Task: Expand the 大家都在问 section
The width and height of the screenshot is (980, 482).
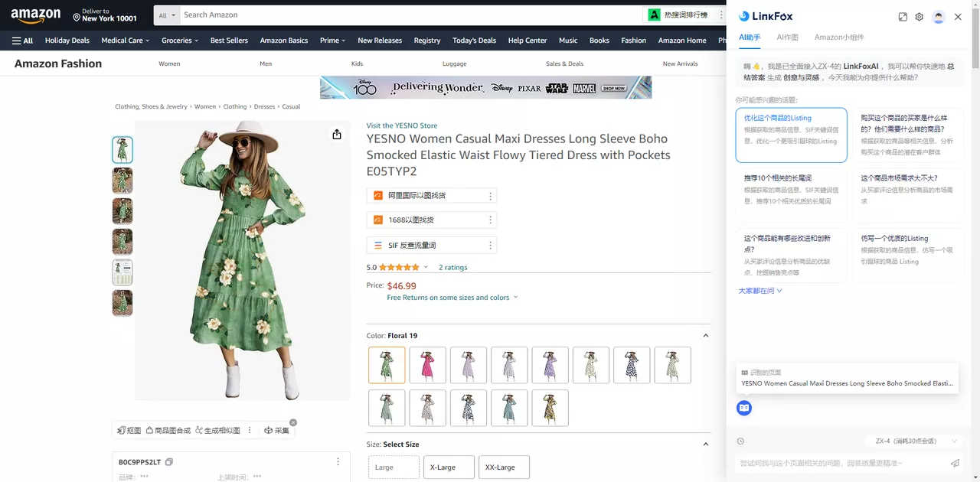Action: tap(759, 291)
